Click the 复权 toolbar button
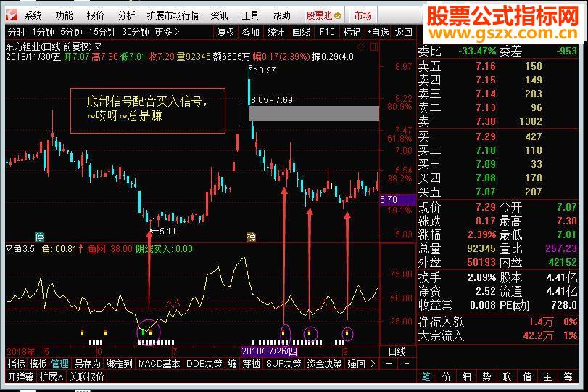Viewport: 588px width, 392px height. click(225, 32)
